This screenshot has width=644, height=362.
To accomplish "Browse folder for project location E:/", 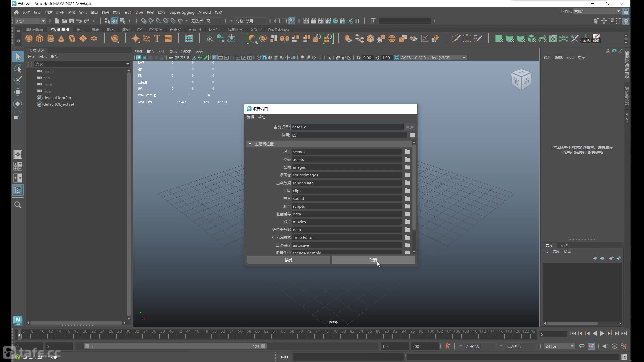I will pos(412,135).
